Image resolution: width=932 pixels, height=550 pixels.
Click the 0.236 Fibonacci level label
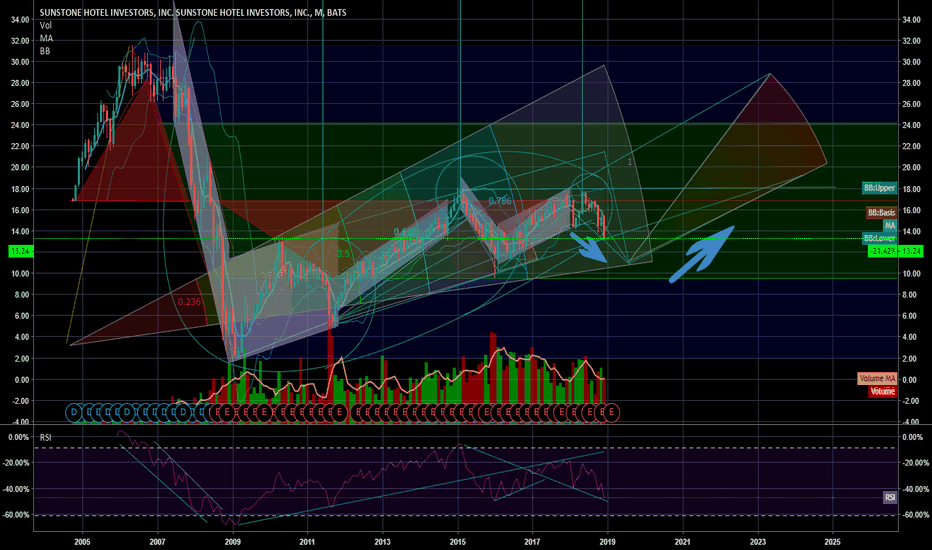[x=189, y=302]
